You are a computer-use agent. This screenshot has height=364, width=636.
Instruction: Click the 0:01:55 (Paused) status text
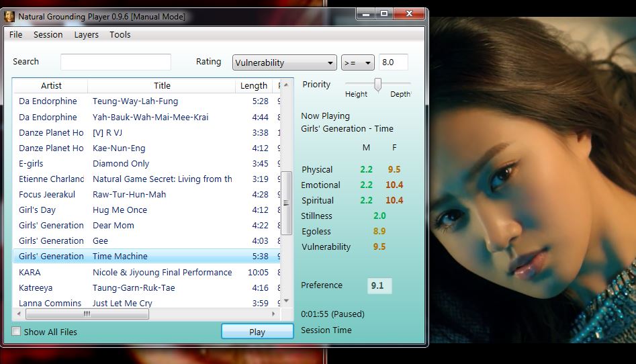tap(332, 314)
